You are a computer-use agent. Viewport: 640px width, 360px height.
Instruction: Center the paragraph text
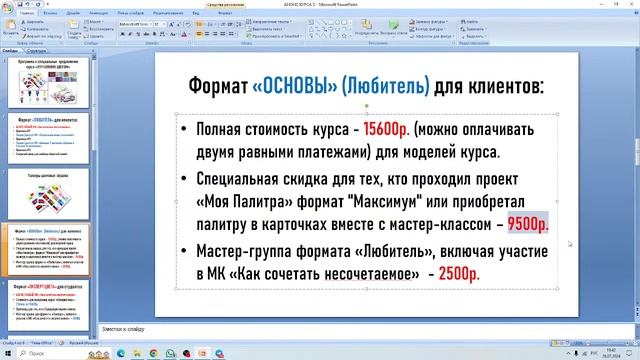click(207, 34)
